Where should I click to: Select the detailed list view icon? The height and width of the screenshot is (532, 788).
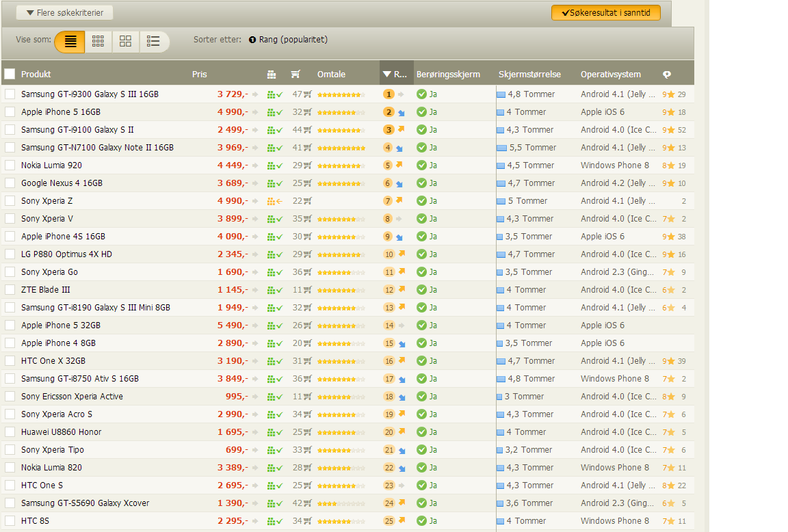tap(70, 42)
